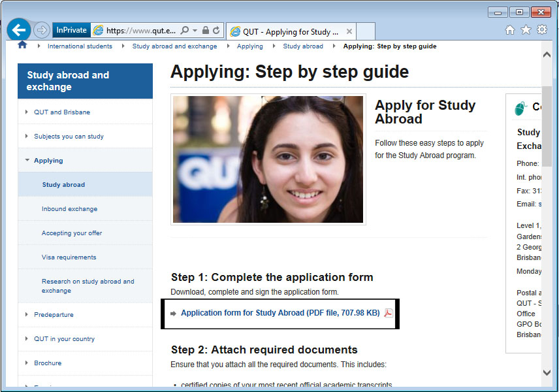Screen dimensions: 559x392
Task: Click the address bar URL field
Action: point(141,31)
